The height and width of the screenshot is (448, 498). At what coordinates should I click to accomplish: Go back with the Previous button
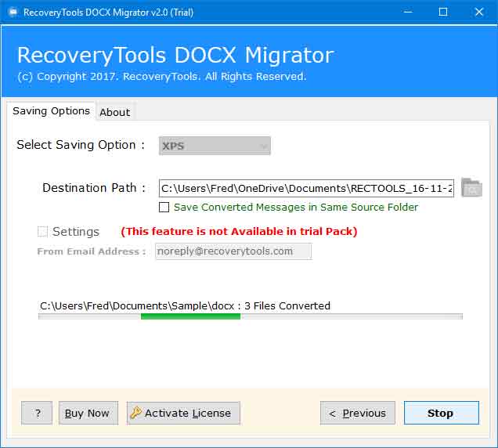(358, 413)
